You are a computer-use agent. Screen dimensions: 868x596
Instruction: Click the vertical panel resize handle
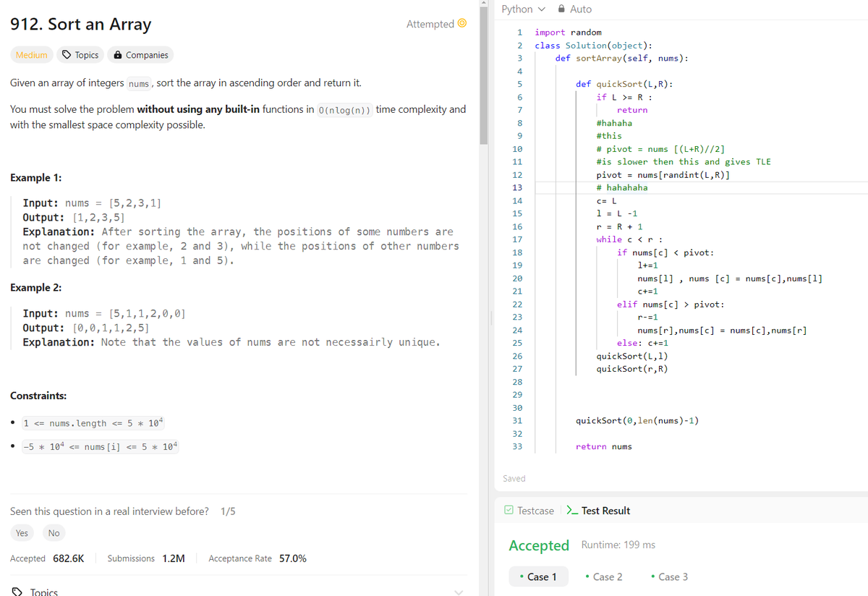[490, 318]
